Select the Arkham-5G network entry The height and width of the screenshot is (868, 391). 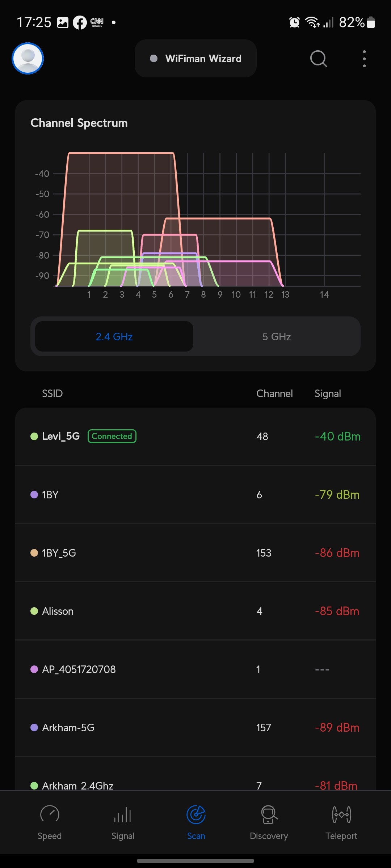pyautogui.click(x=195, y=728)
